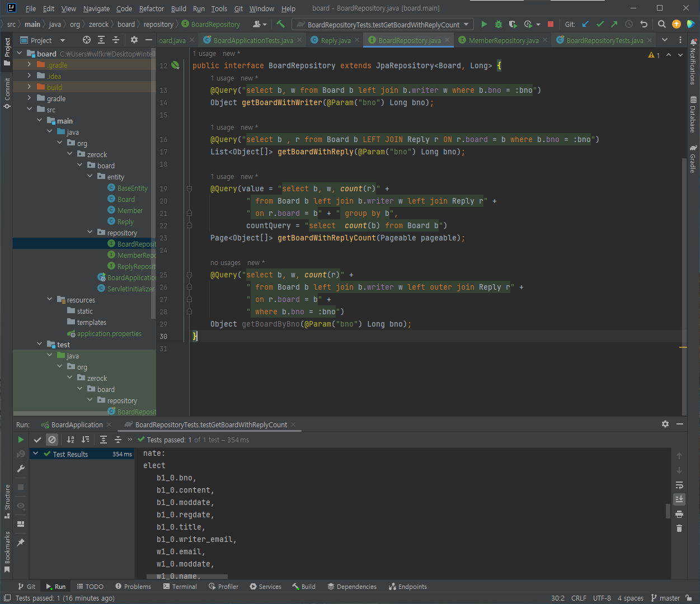
Task: Open wrench test runner settings
Action: point(21,469)
